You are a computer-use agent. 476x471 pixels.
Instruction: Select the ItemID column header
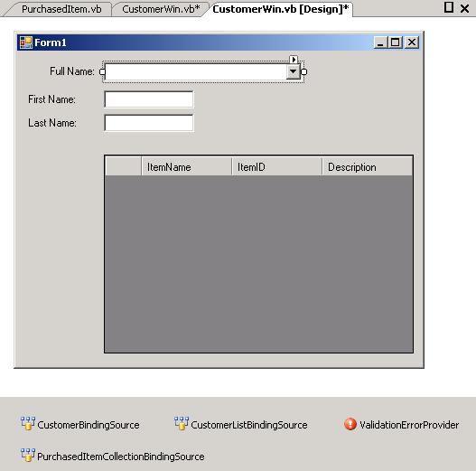tap(277, 166)
